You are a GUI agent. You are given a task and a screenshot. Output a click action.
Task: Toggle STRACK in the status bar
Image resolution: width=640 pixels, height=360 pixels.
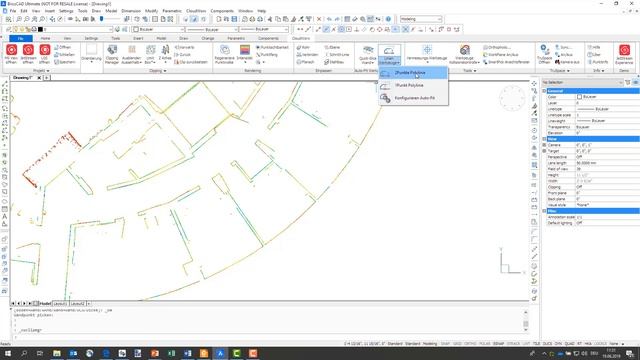click(513, 344)
